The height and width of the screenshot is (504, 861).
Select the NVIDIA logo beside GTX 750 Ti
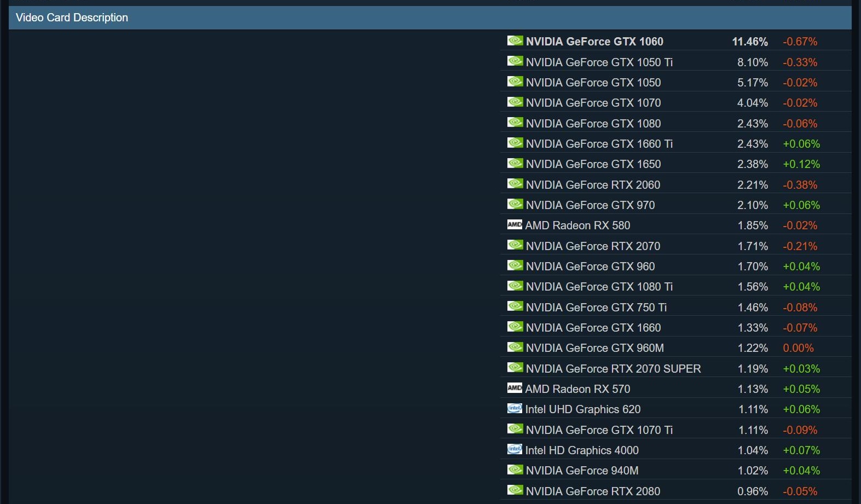click(515, 306)
